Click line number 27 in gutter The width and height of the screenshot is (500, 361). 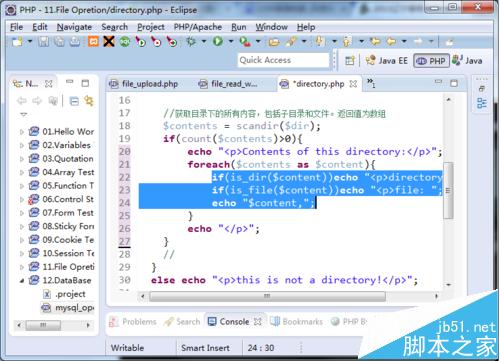pyautogui.click(x=124, y=242)
